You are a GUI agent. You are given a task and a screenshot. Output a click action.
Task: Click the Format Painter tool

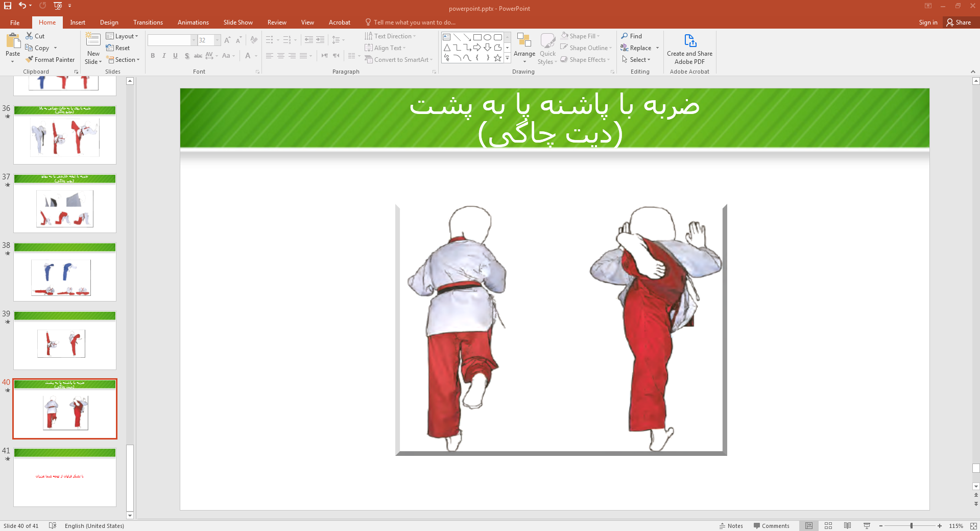point(50,60)
